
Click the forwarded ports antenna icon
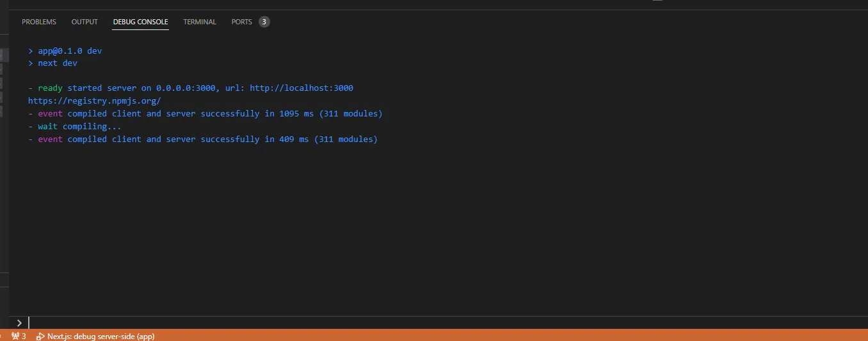click(15, 336)
